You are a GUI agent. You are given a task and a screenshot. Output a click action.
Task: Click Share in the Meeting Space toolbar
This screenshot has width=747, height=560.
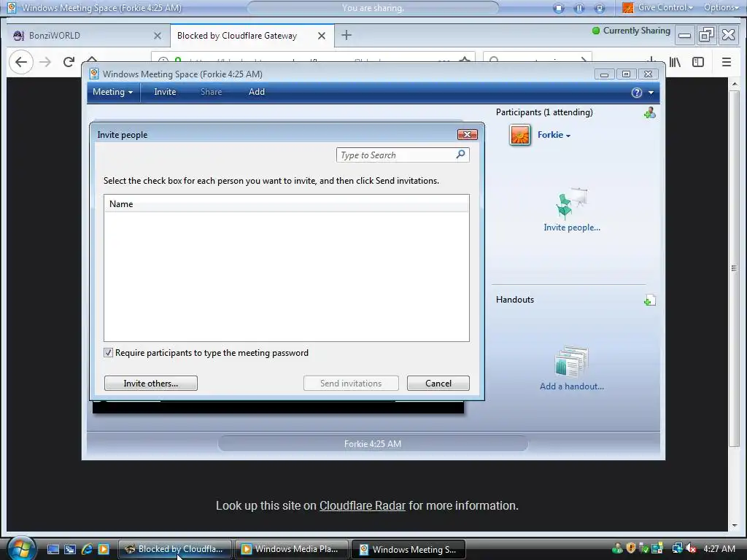[211, 92]
